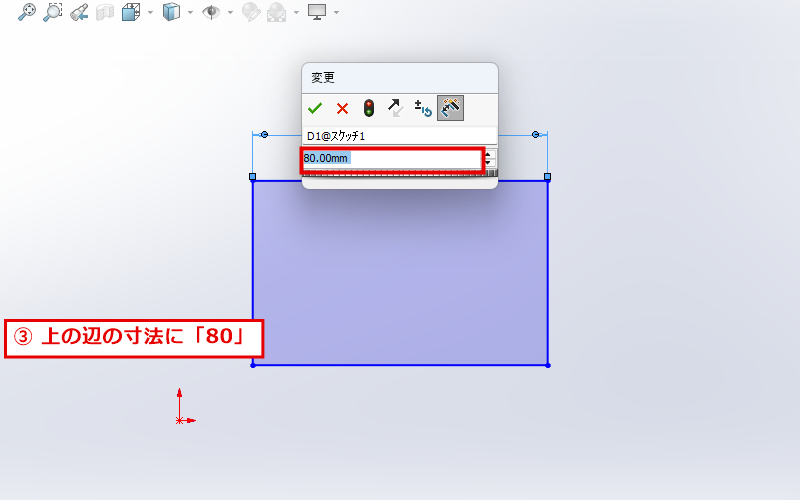Expand the Hide/Show Items dropdown arrow
Viewport: 800px width, 500px height.
click(x=230, y=12)
